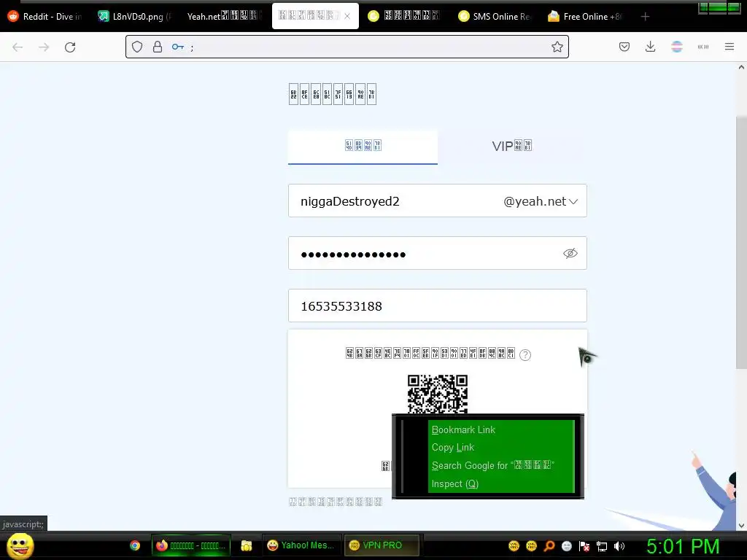The height and width of the screenshot is (560, 747).
Task: Click the grey link below the form
Action: (336, 502)
